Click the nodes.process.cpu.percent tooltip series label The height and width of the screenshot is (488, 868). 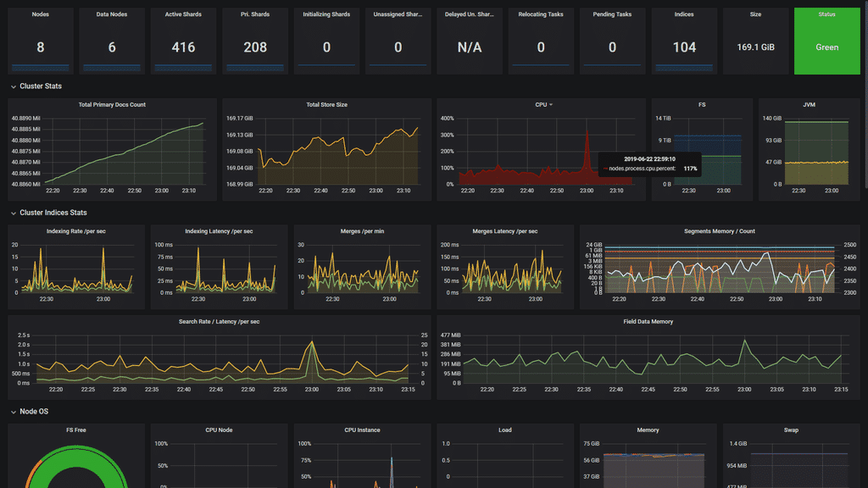[643, 169]
